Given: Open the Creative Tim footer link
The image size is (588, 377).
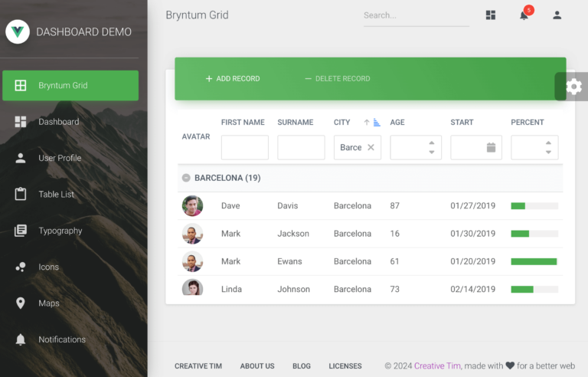Looking at the screenshot, I should [198, 366].
